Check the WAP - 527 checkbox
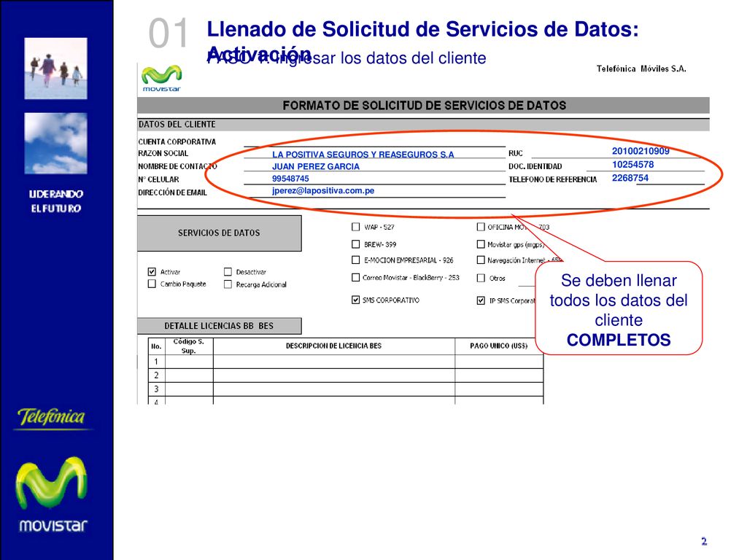 click(x=355, y=227)
